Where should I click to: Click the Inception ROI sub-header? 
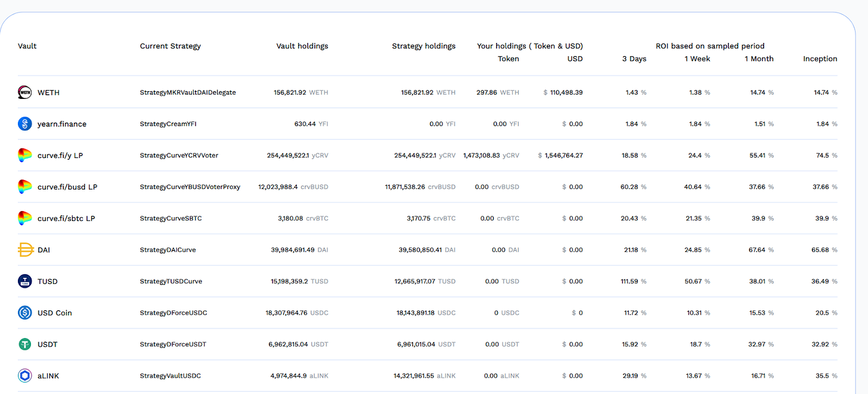click(820, 58)
